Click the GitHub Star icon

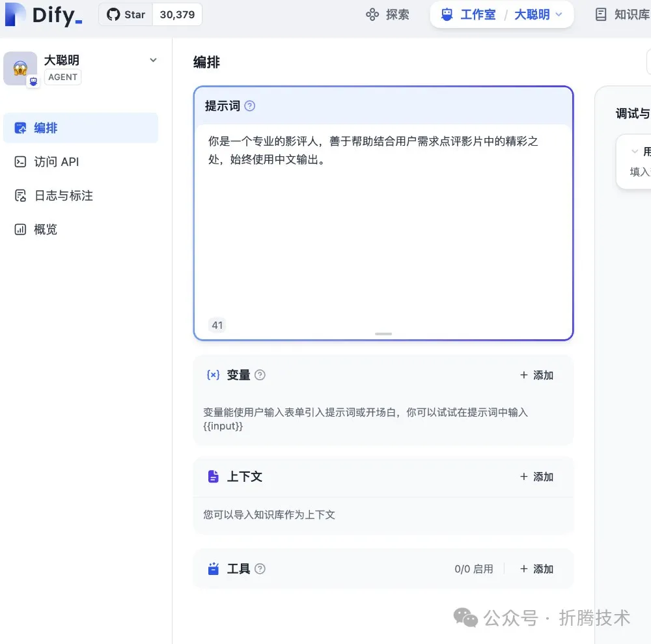(x=113, y=14)
